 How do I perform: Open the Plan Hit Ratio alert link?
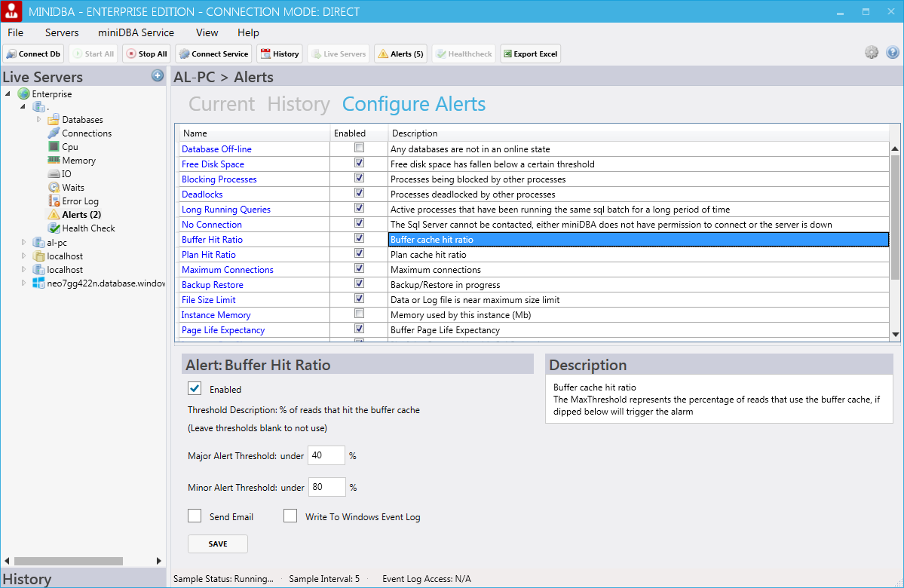click(209, 254)
